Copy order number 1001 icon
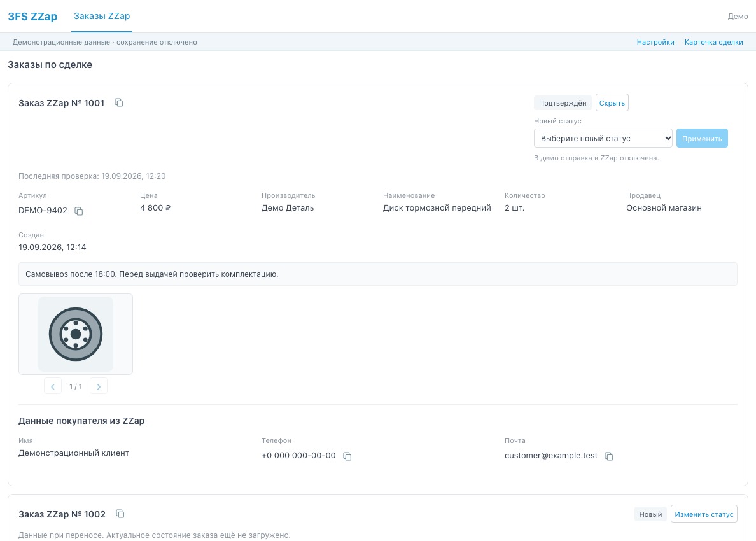The width and height of the screenshot is (756, 541). coord(118,102)
